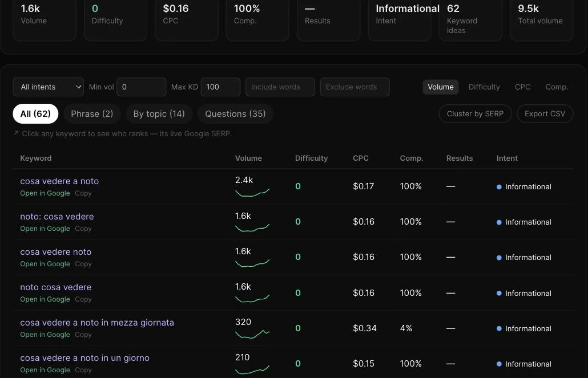Screen dimensions: 588x378
Task: Click the Keyword column header
Action: (x=35, y=158)
